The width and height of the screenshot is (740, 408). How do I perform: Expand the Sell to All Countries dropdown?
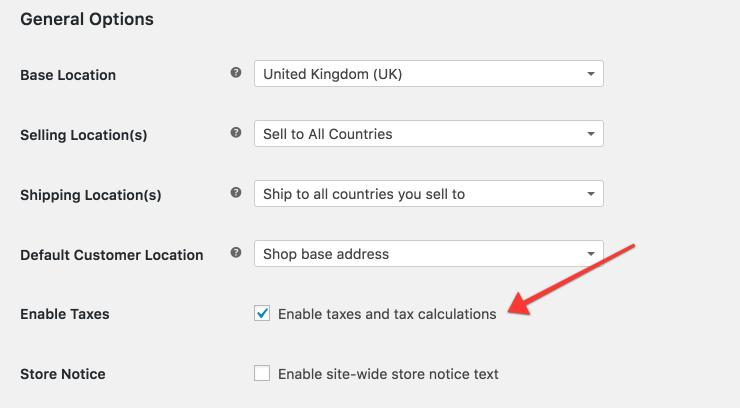pyautogui.click(x=429, y=133)
